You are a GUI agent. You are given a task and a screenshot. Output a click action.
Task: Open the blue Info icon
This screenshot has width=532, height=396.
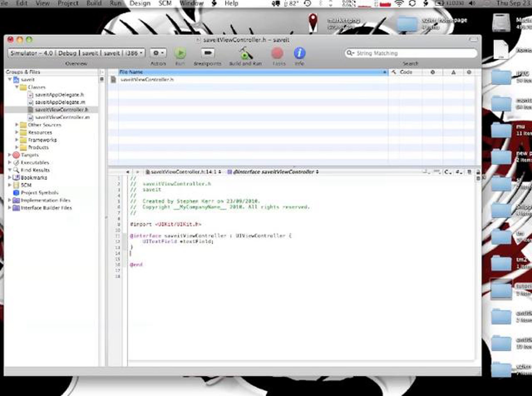299,53
